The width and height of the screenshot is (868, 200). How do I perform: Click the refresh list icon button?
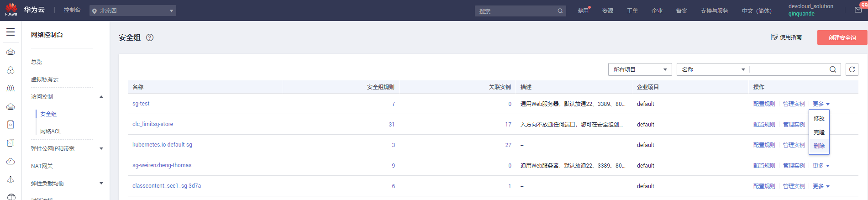(x=852, y=69)
